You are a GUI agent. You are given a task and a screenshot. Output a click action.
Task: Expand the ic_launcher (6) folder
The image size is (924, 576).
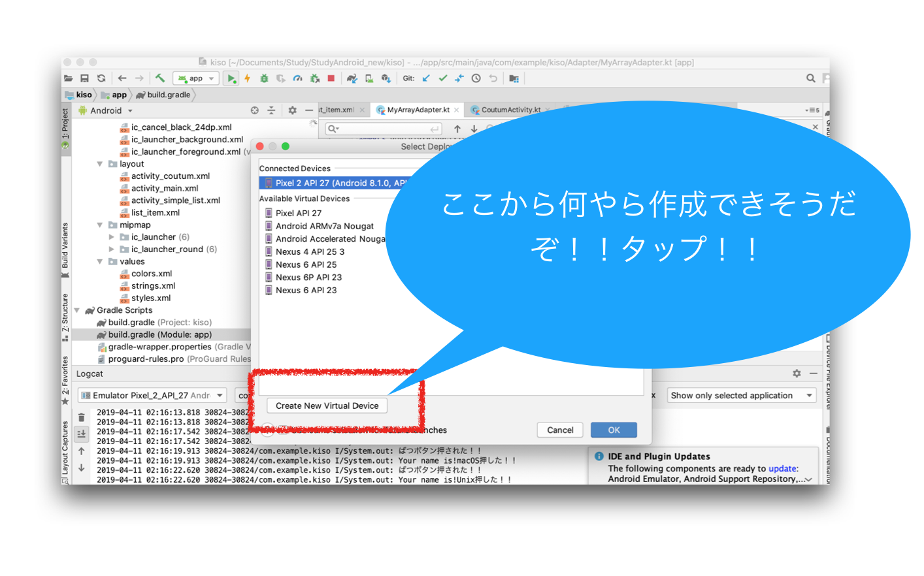tap(111, 237)
